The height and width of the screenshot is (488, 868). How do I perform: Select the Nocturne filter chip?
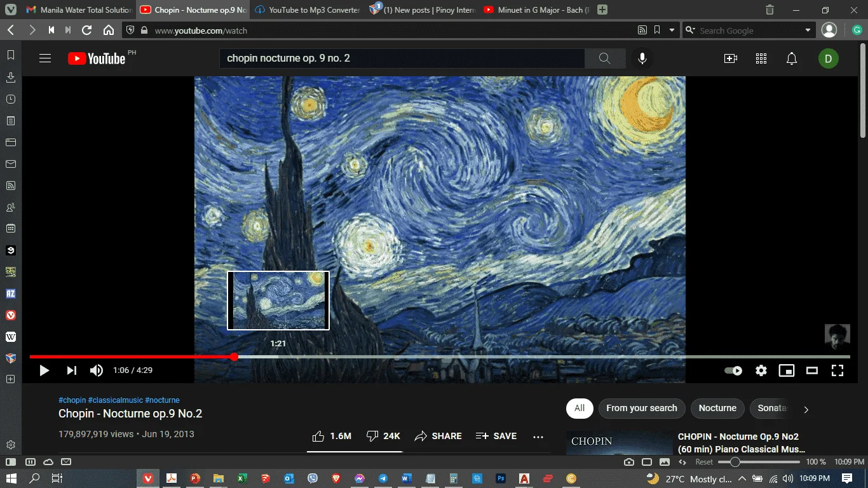pos(717,409)
